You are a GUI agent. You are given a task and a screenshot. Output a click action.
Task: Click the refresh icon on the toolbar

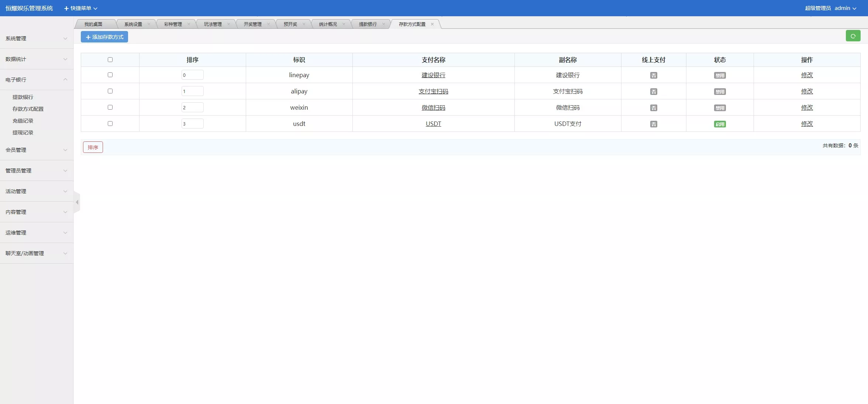click(853, 36)
